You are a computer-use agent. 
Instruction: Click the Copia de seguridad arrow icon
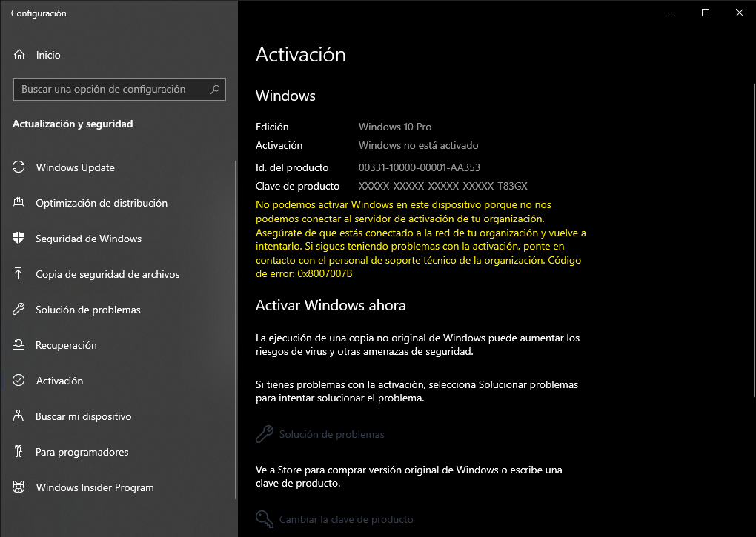(x=19, y=273)
